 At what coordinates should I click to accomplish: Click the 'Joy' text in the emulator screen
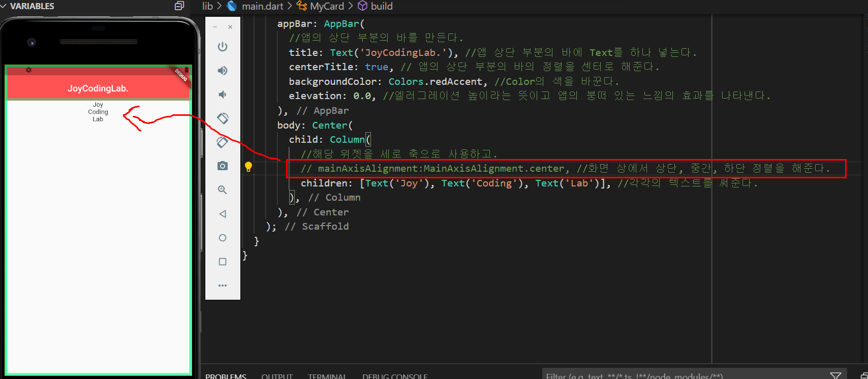(x=98, y=105)
